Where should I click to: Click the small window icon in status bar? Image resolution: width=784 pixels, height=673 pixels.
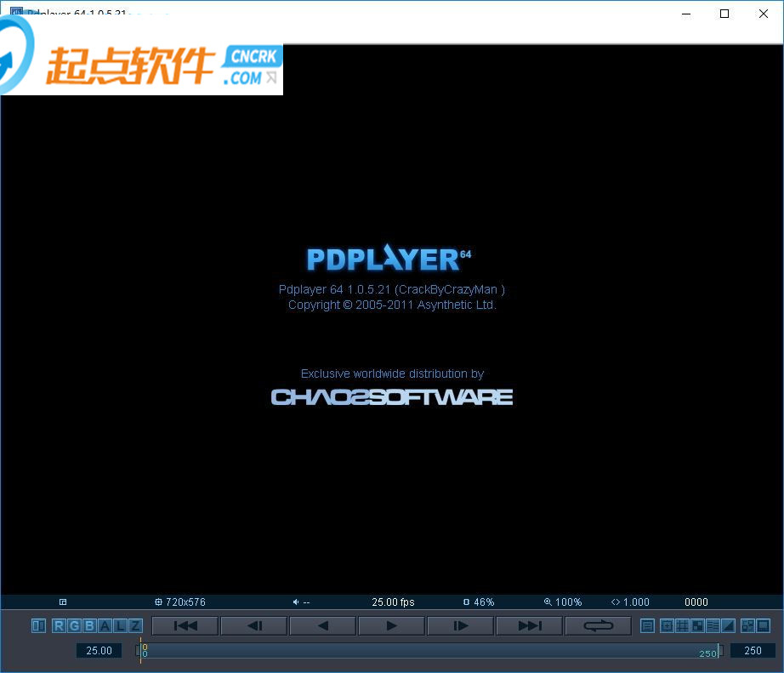click(63, 602)
